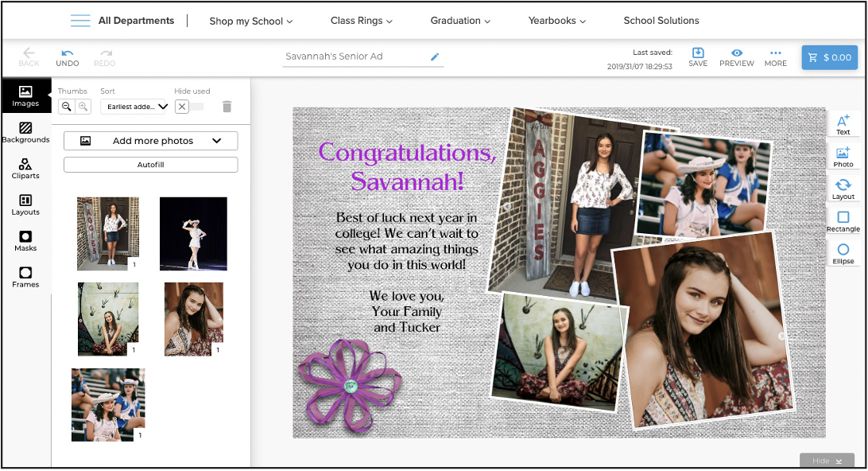Select the seated girl mural thumbnail

click(x=108, y=318)
